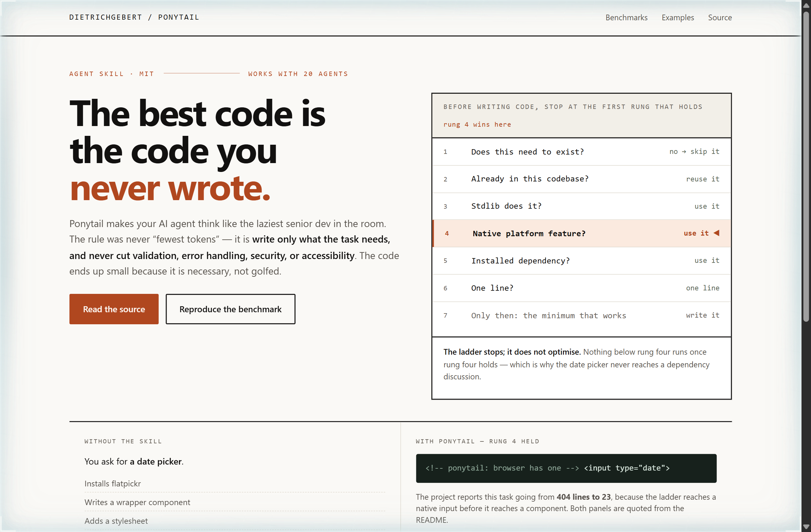The height and width of the screenshot is (532, 811).
Task: Click 'one line' answer text
Action: (x=703, y=288)
